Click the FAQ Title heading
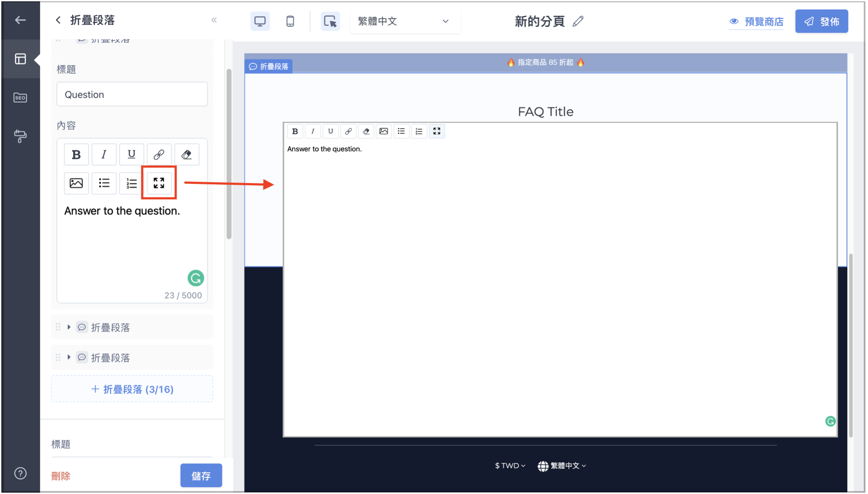The width and height of the screenshot is (868, 494). (545, 112)
